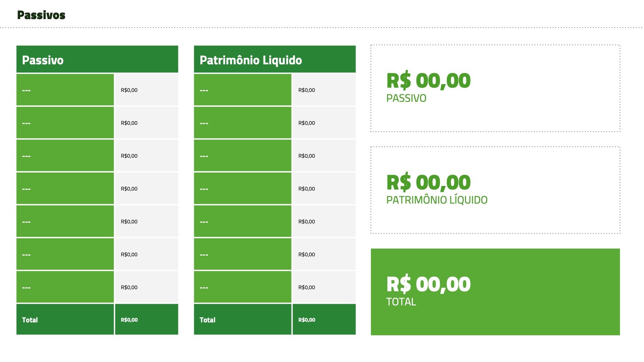Click the R$ 00,00 amount above PASSIVO
Screen dimensions: 644x362
point(428,81)
